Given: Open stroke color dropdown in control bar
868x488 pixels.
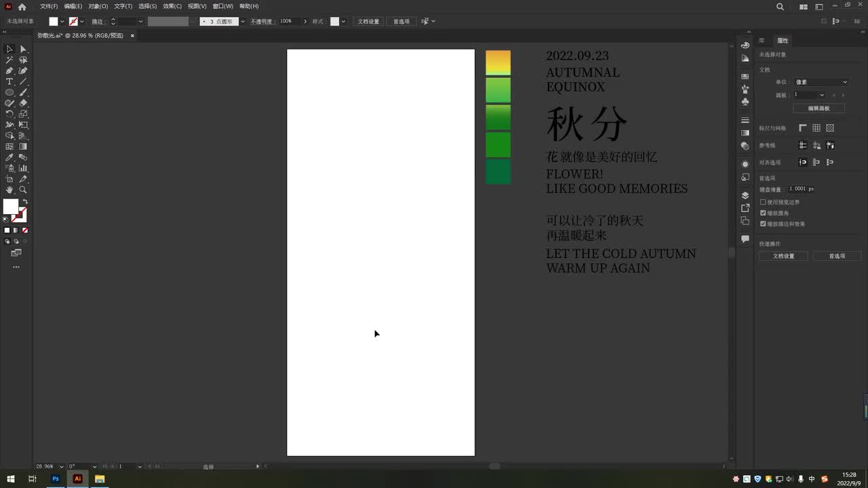Looking at the screenshot, I should (82, 22).
